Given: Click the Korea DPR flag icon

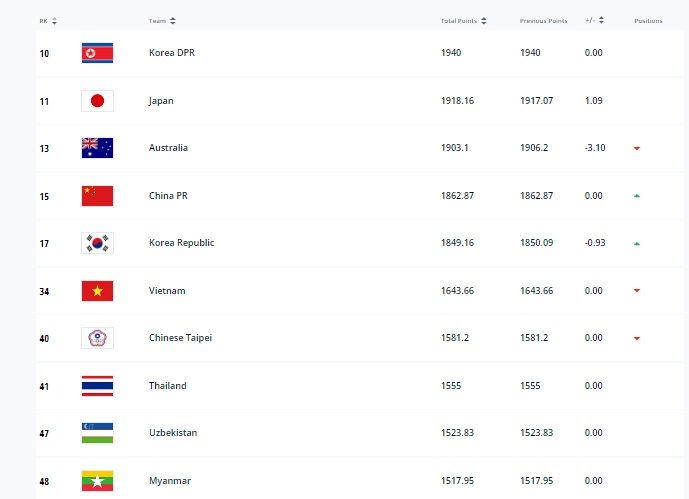Looking at the screenshot, I should point(97,53).
